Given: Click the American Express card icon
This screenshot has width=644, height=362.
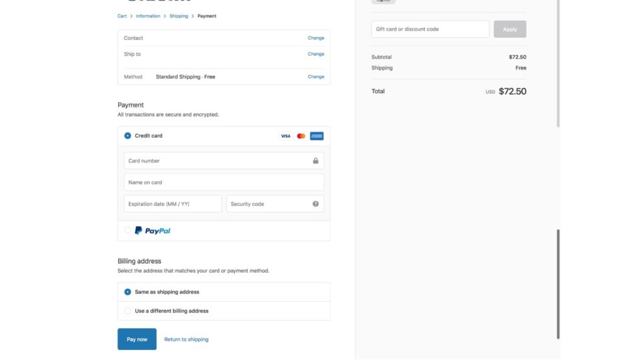Looking at the screenshot, I should tap(317, 136).
